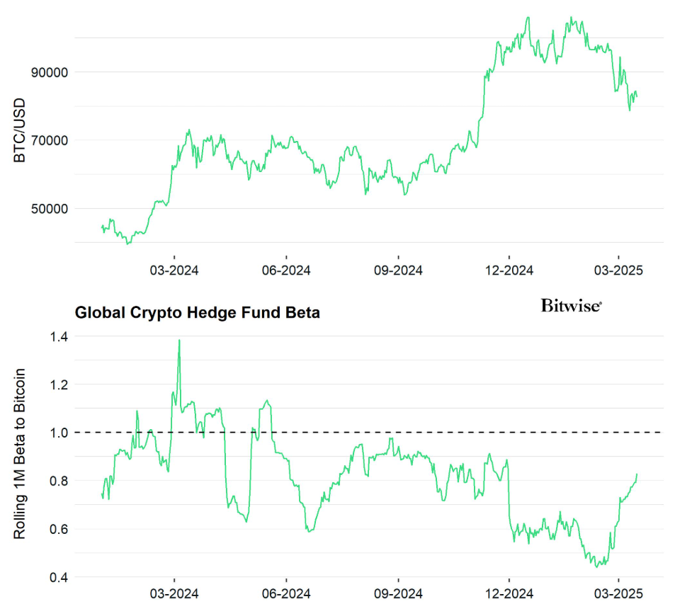675x616 pixels.
Task: Click the Global Crypto Hedge Fund Beta title
Action: tap(198, 312)
